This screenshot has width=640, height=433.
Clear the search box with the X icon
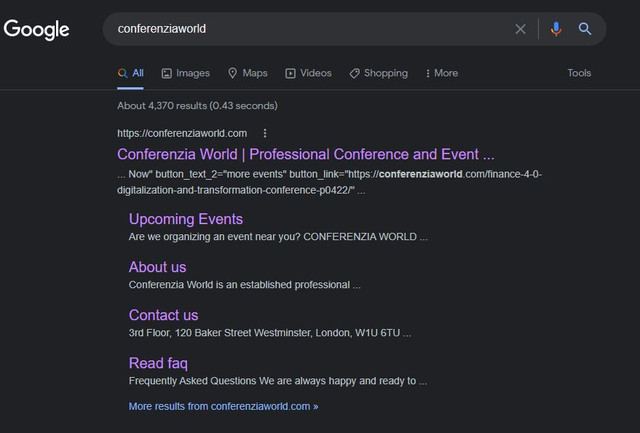coord(520,29)
